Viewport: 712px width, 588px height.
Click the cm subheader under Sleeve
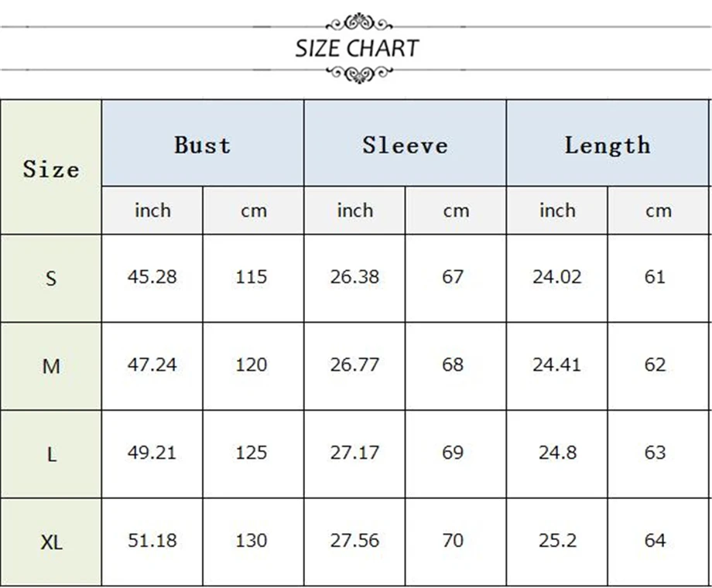(455, 210)
